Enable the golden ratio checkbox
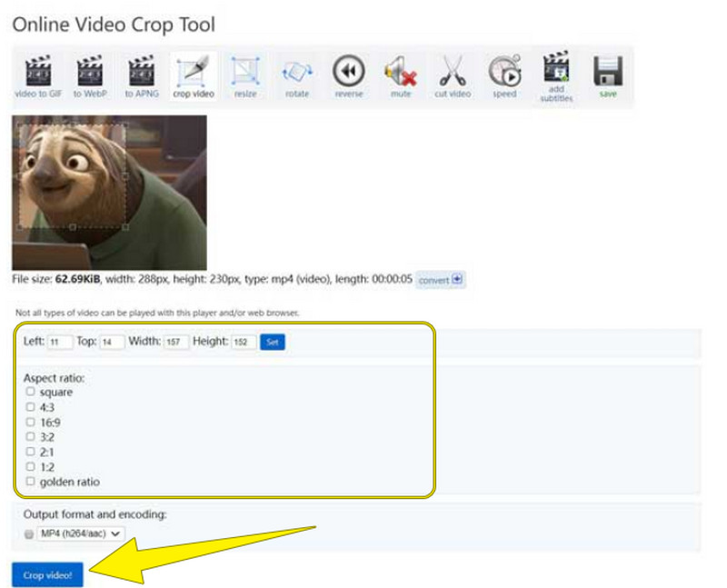Viewport: 727px width, 588px height. [31, 482]
